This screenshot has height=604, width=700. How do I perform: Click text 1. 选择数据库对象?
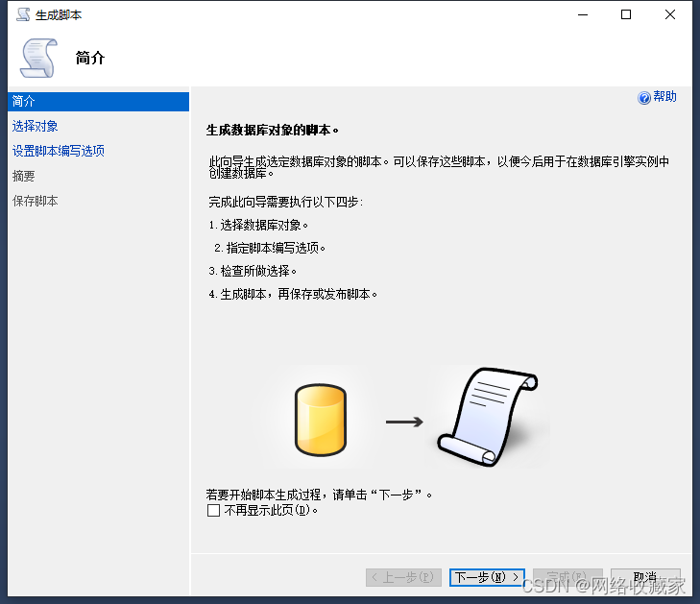pyautogui.click(x=258, y=225)
